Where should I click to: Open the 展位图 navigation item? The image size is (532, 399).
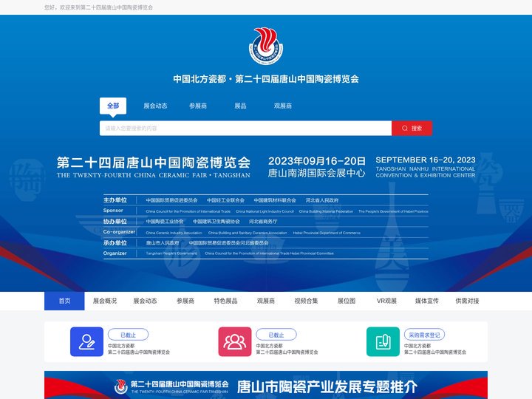coord(347,301)
